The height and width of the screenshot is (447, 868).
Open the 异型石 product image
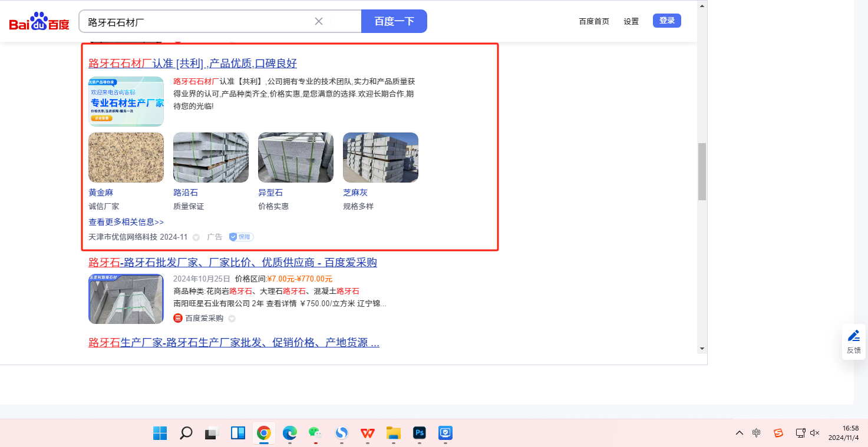click(x=296, y=157)
